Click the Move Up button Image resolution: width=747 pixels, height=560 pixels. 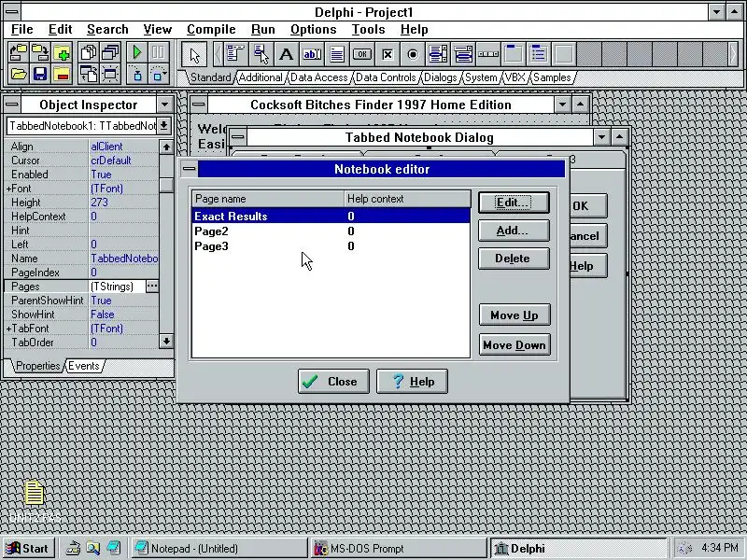pyautogui.click(x=514, y=315)
